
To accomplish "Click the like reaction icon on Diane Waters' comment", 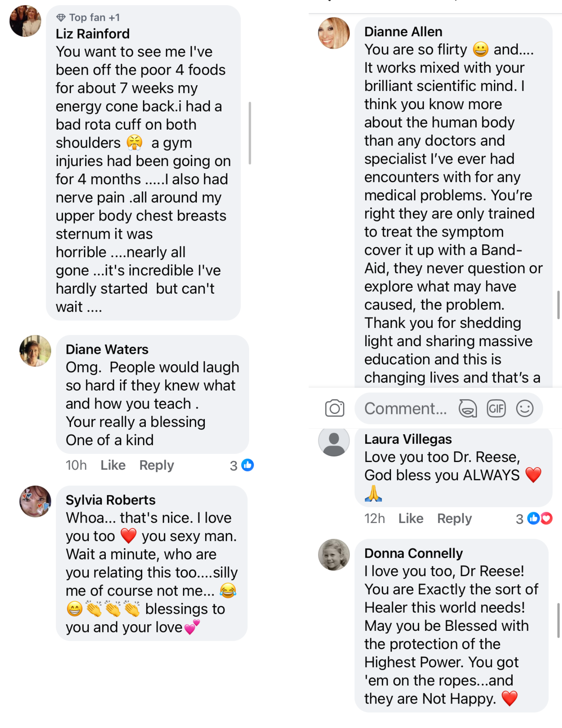I will pyautogui.click(x=248, y=465).
